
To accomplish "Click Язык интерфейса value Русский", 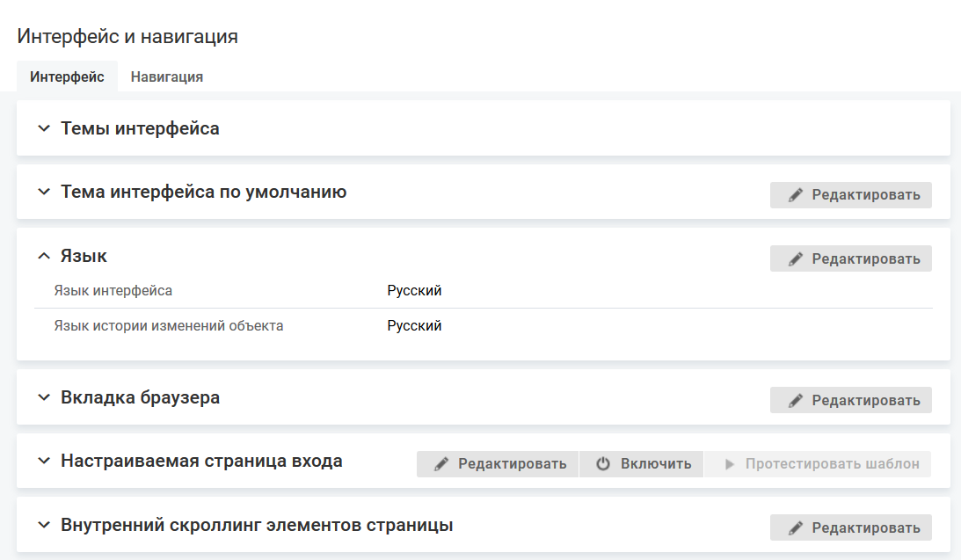I will click(x=414, y=291).
